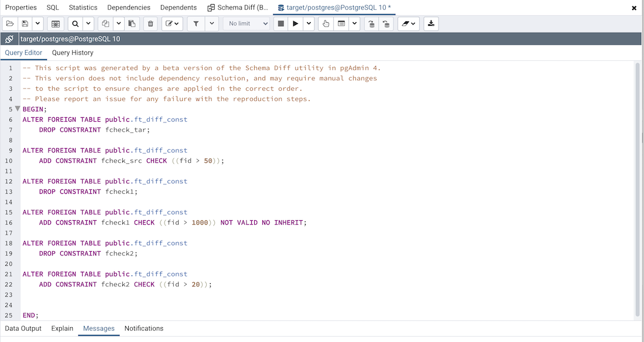Image resolution: width=644 pixels, height=342 pixels.
Task: Click DROP CONSTRAINT fcheck_tar on line 7
Action: [x=94, y=130]
